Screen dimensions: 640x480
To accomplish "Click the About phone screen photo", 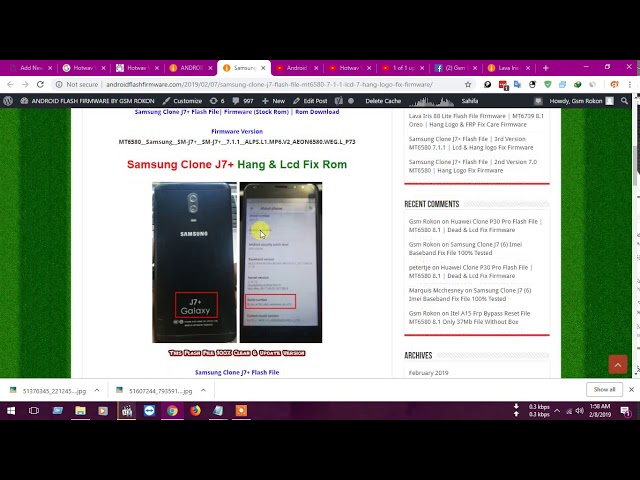I will [x=281, y=262].
